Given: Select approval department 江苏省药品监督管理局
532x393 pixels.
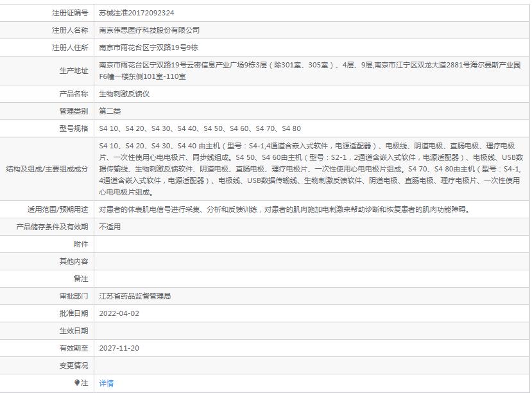Looking at the screenshot, I should [135, 296].
